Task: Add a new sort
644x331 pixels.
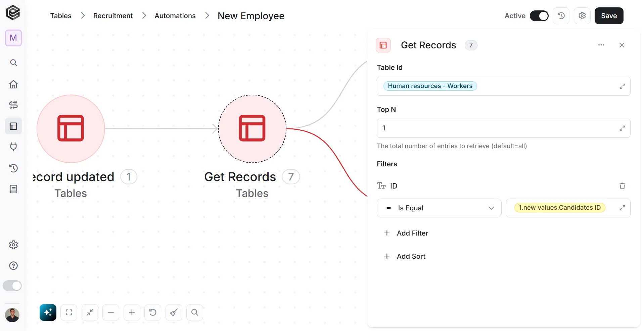Action: click(x=405, y=256)
